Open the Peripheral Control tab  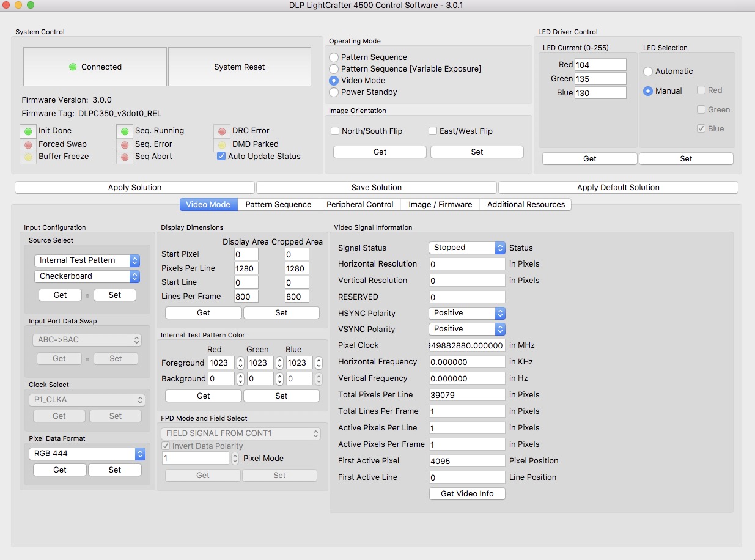coord(359,204)
